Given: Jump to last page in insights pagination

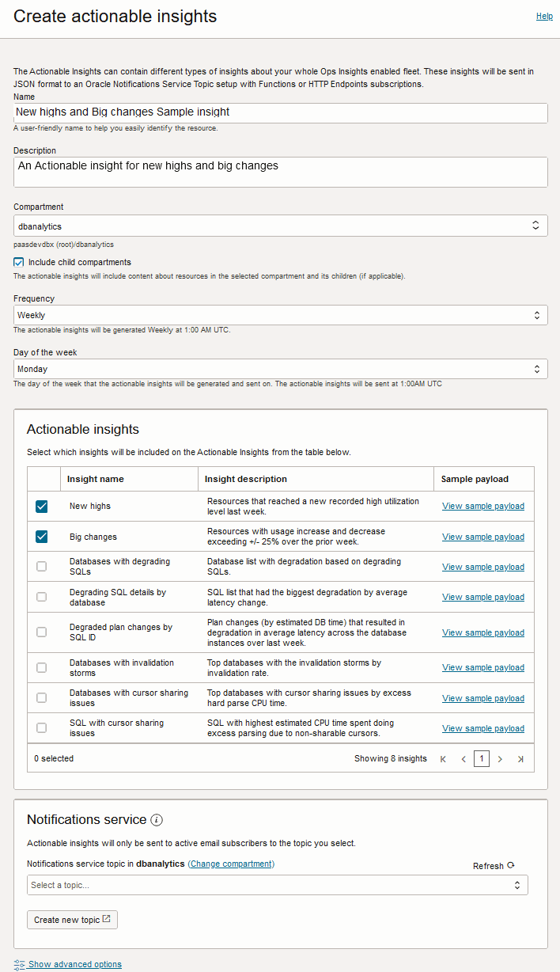Looking at the screenshot, I should pos(520,758).
